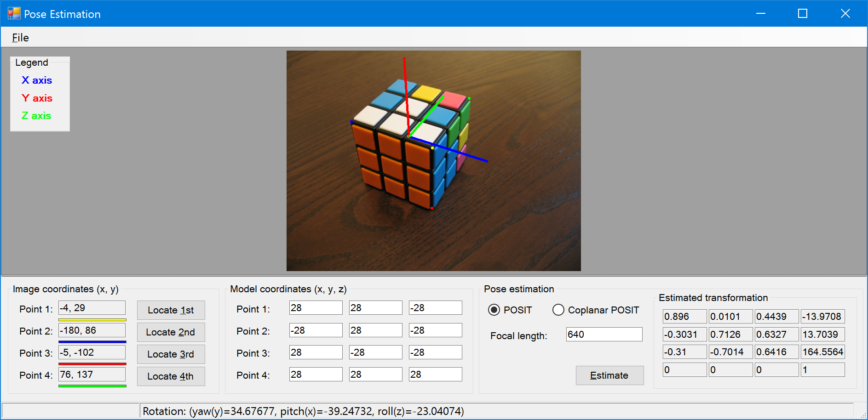Open the File menu
Viewport: 868px width, 420px height.
click(x=20, y=38)
